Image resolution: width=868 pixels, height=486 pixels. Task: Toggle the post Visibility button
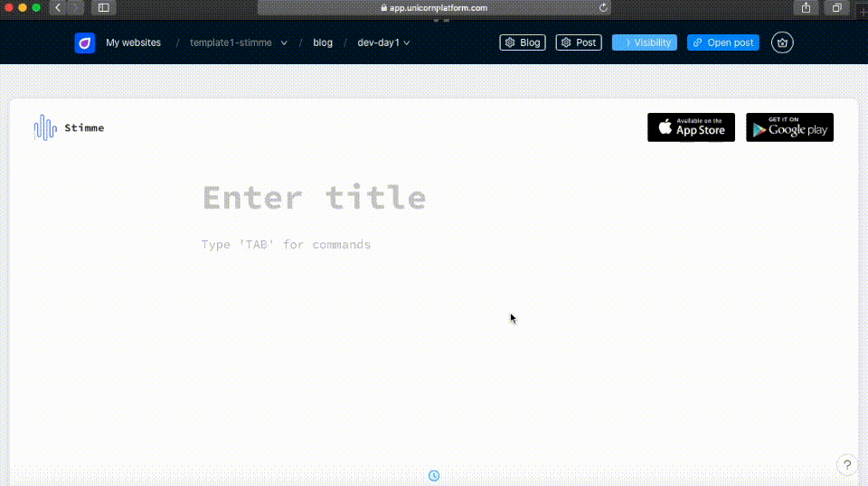click(645, 42)
